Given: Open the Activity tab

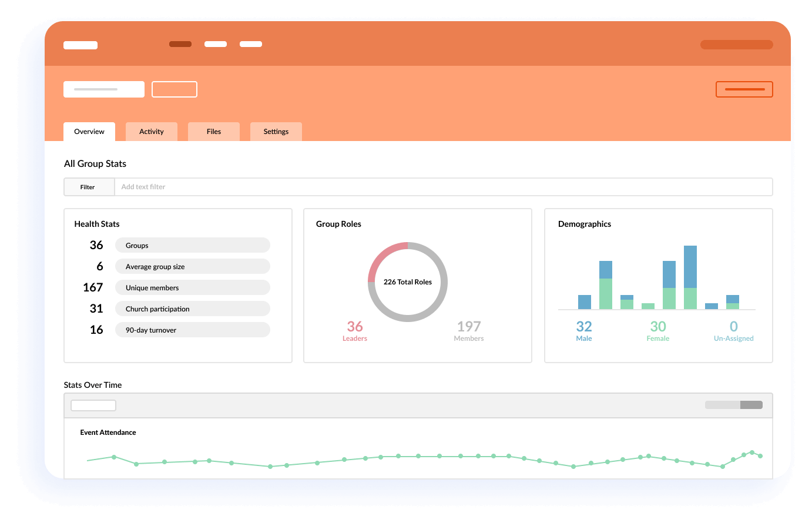Looking at the screenshot, I should coord(152,132).
